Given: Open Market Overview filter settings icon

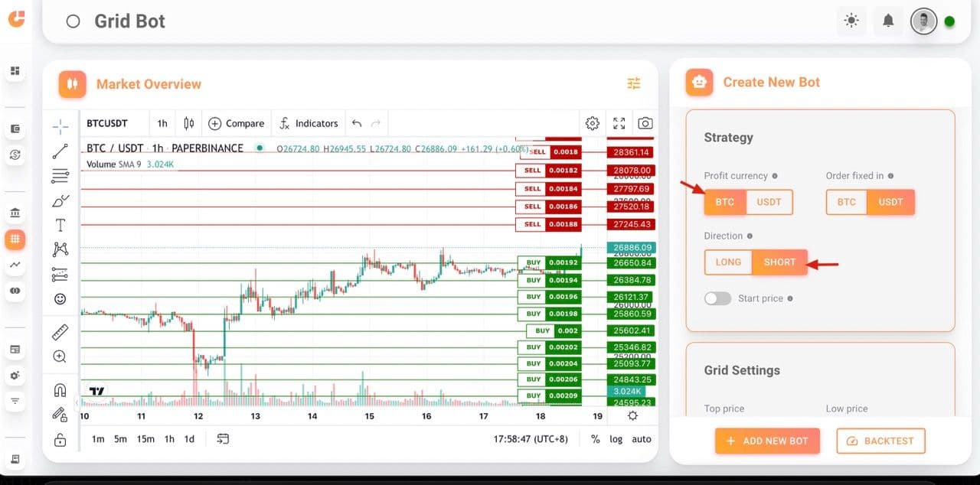Looking at the screenshot, I should pyautogui.click(x=633, y=83).
